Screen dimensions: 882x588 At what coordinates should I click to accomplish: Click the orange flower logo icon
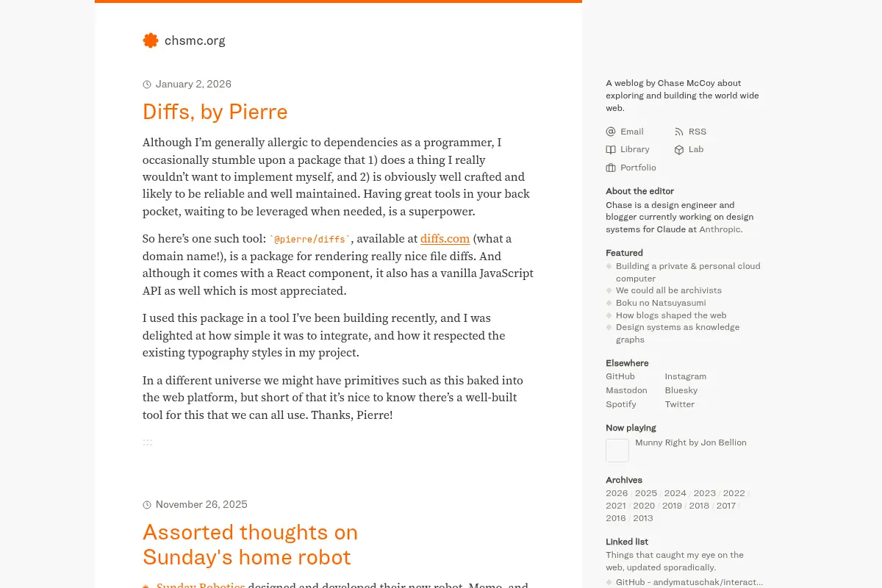point(151,40)
